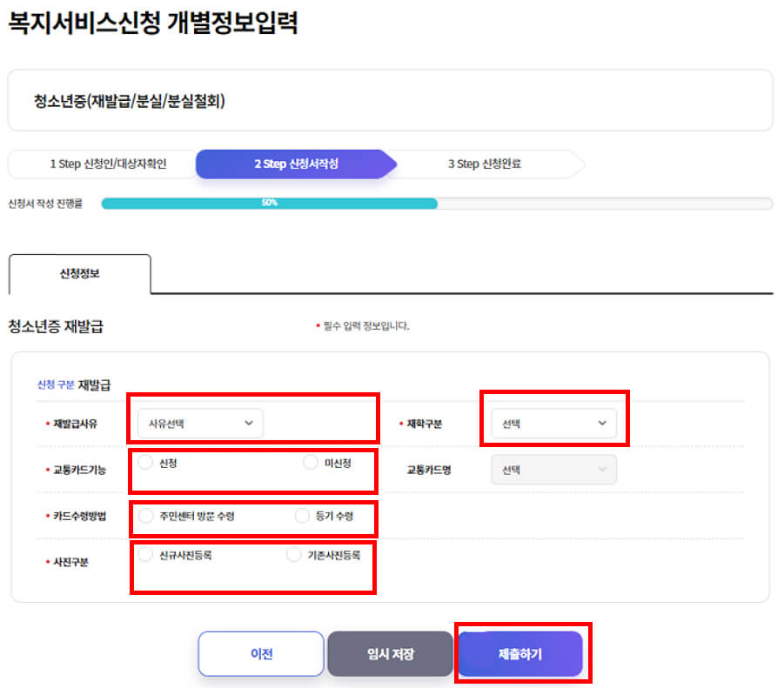Click the 50% progress bar
This screenshot has height=688, width=784.
tap(270, 204)
